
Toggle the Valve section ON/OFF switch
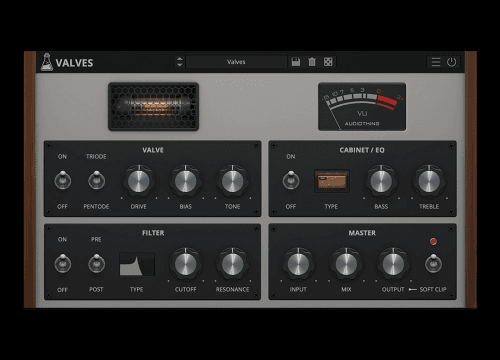(63, 180)
